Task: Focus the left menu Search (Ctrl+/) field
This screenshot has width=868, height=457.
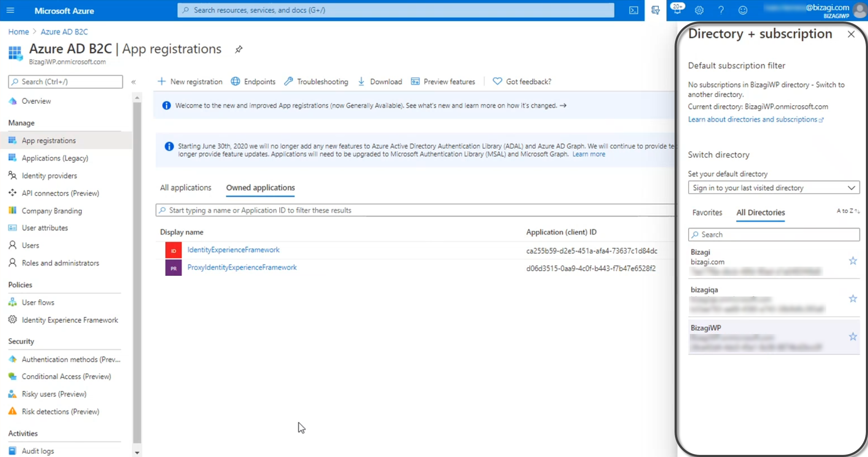Action: coord(65,82)
